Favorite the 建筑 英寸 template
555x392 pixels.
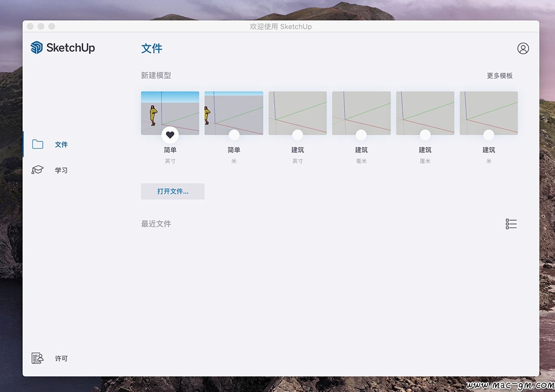297,135
